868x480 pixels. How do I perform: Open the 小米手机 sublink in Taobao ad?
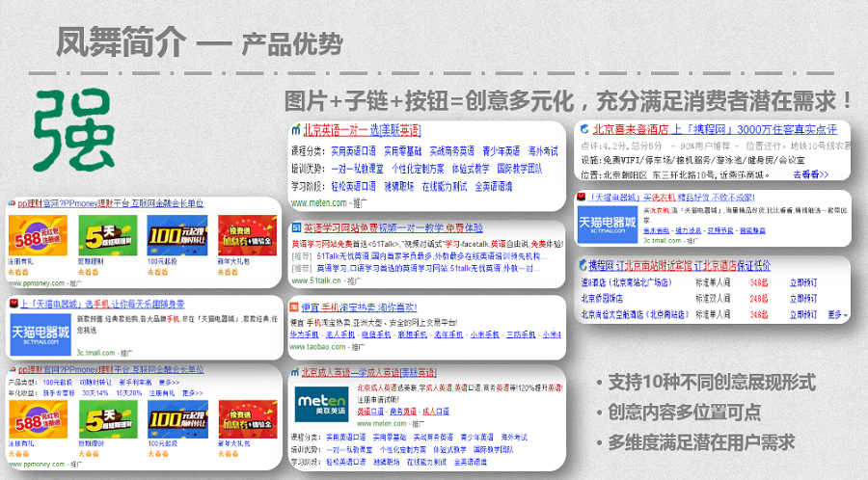click(485, 334)
